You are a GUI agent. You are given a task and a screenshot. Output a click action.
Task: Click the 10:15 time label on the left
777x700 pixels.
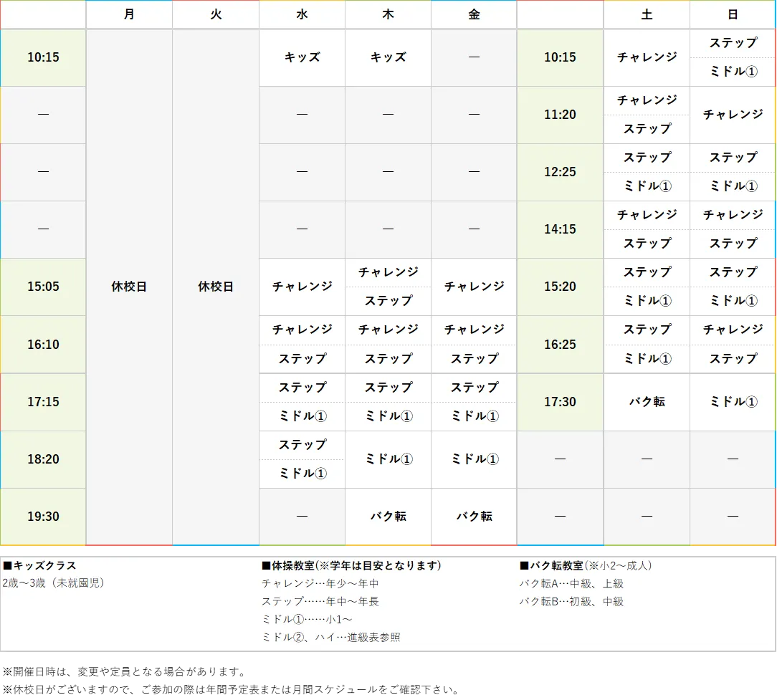pyautogui.click(x=43, y=58)
